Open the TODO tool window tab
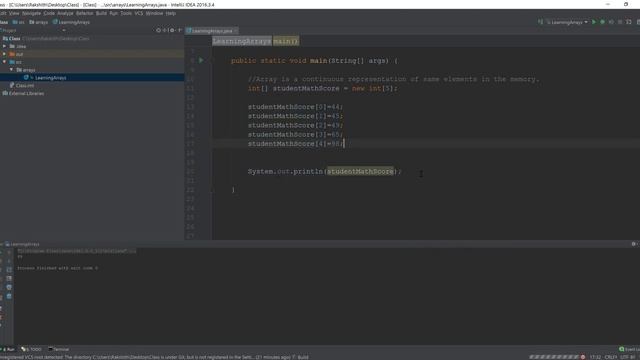The width and height of the screenshot is (640, 360). (31, 349)
